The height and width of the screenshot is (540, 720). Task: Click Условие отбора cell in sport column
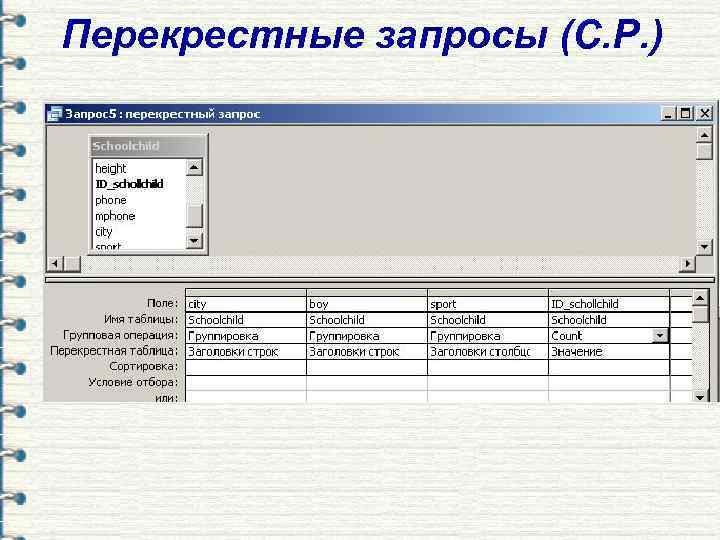[488, 383]
